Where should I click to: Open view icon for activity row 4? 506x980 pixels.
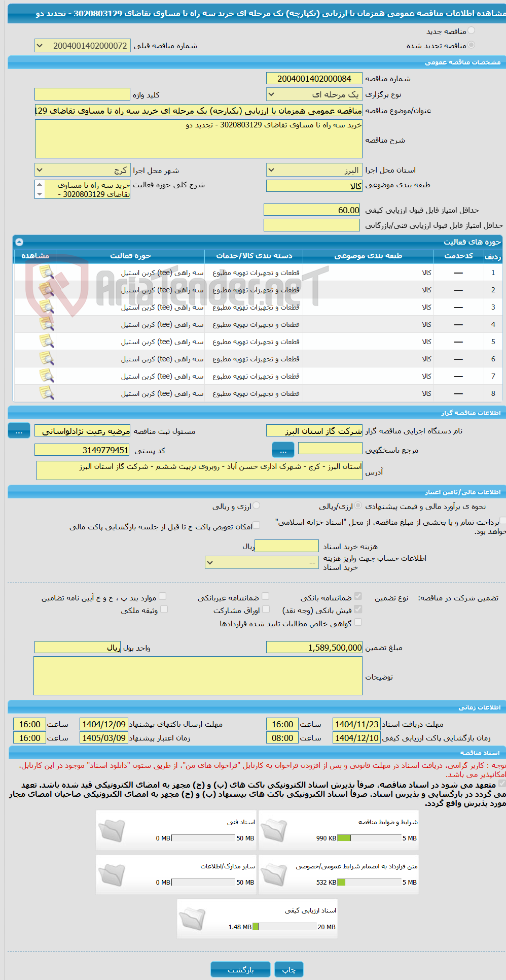[x=47, y=324]
